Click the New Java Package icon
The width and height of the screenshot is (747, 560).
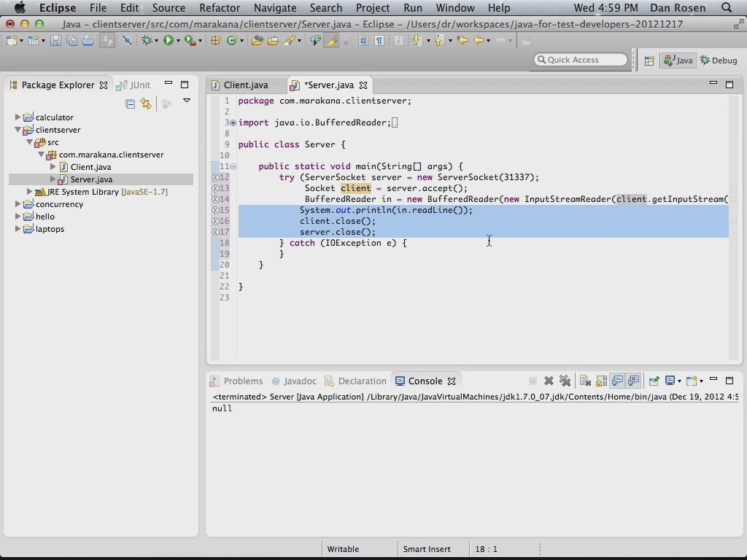tap(216, 41)
